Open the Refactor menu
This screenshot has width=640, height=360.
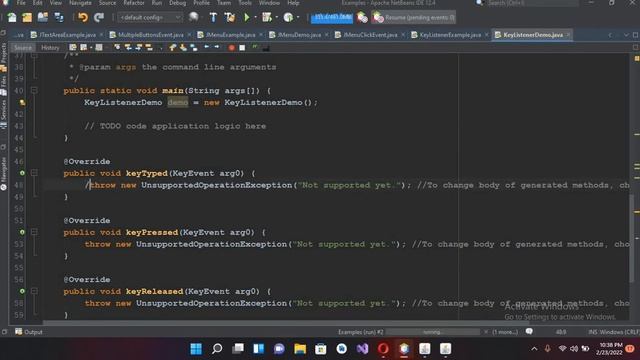coord(134,3)
